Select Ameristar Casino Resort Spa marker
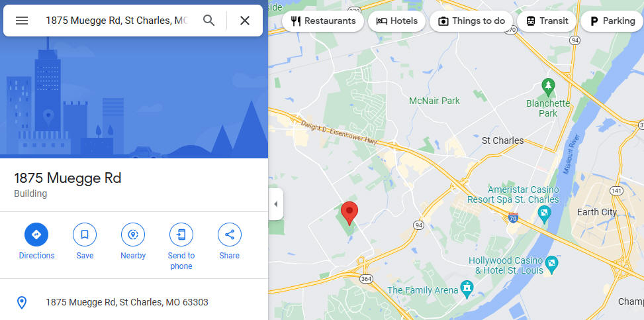 544,213
